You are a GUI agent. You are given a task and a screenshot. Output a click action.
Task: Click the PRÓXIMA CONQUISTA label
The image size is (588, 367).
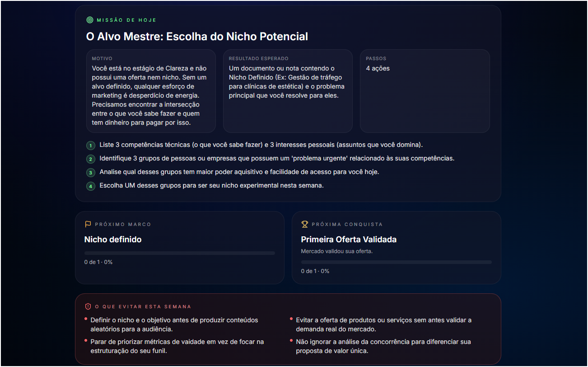pos(347,224)
